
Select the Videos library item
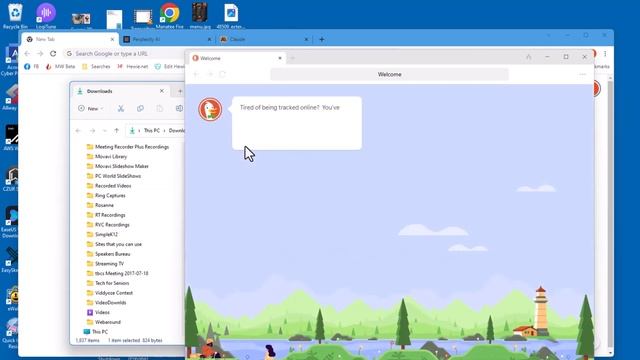point(98,312)
